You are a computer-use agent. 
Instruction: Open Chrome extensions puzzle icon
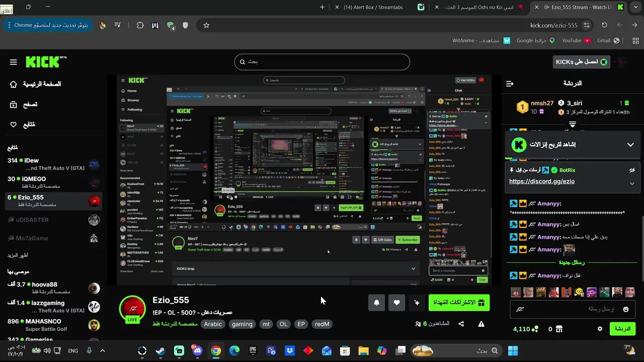click(x=140, y=25)
